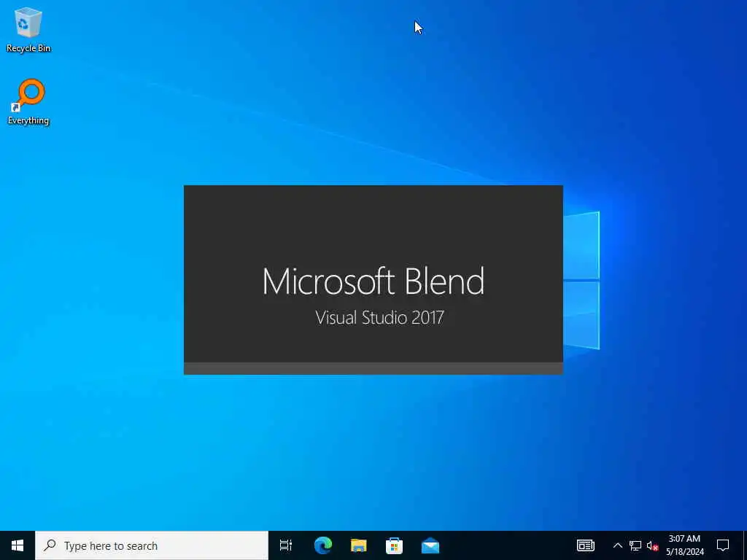The height and width of the screenshot is (560, 747).
Task: Open the Windows Start menu
Action: (x=18, y=545)
